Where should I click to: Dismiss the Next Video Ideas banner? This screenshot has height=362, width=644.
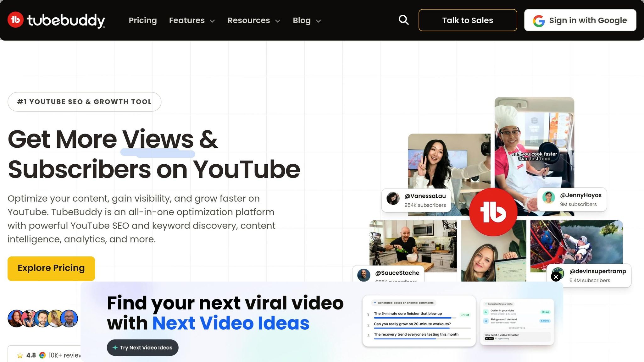pos(556,277)
